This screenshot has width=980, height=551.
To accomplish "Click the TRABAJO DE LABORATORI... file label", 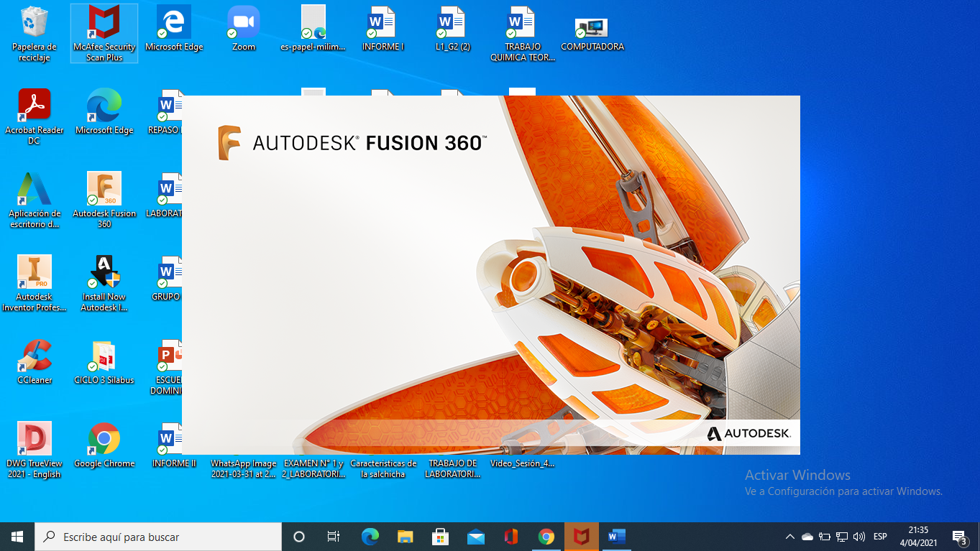I will [x=452, y=468].
